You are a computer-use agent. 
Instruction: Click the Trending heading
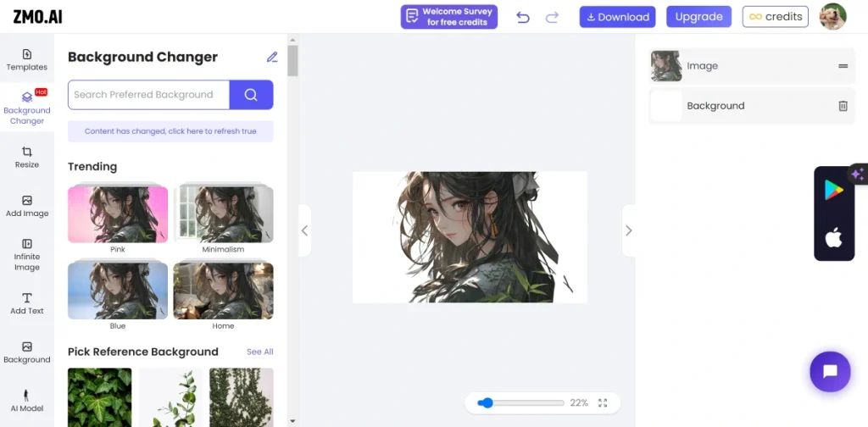click(92, 167)
